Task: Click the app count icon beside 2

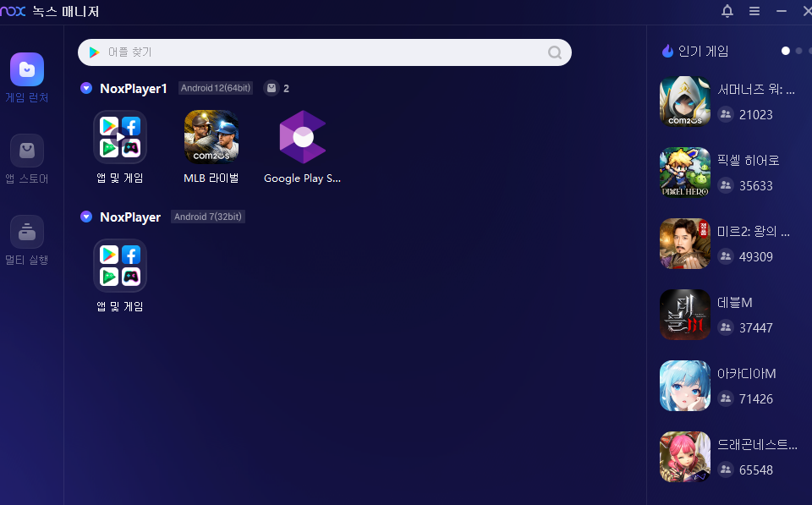Action: click(x=272, y=88)
